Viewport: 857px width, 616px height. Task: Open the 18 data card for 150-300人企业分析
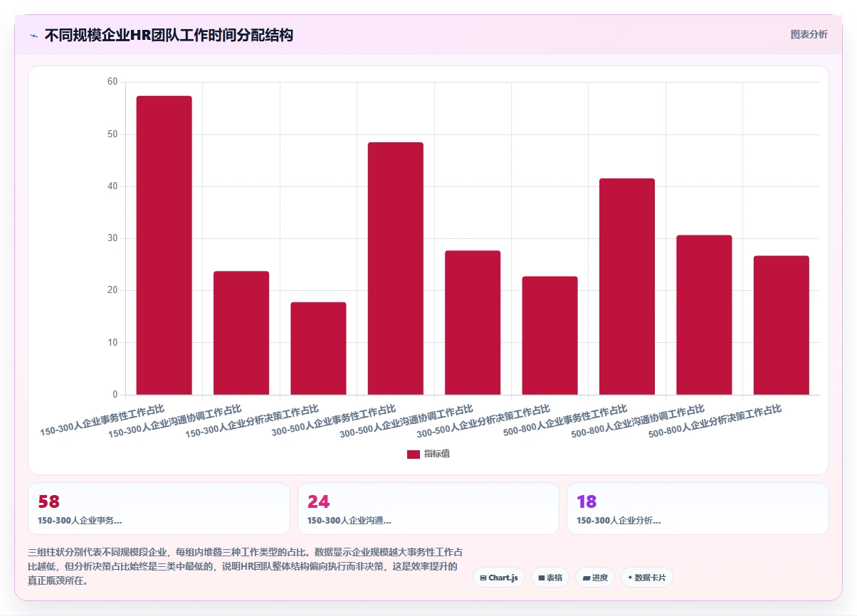(x=698, y=509)
